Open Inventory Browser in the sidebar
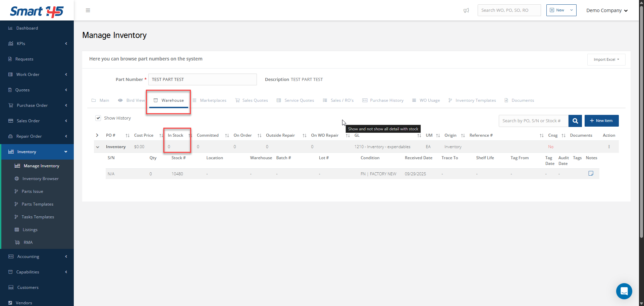Viewport: 644px width, 306px height. [40, 179]
